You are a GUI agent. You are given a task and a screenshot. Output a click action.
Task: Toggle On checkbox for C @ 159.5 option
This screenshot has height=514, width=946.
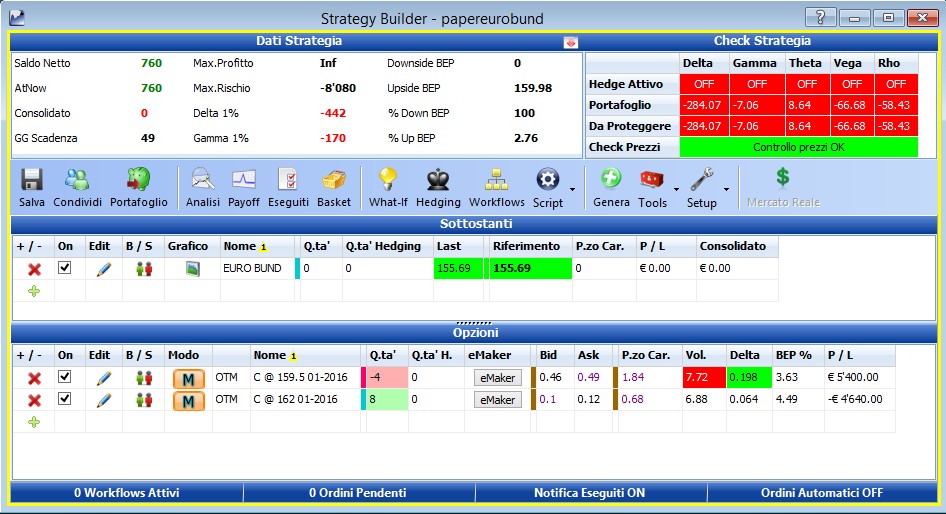65,377
